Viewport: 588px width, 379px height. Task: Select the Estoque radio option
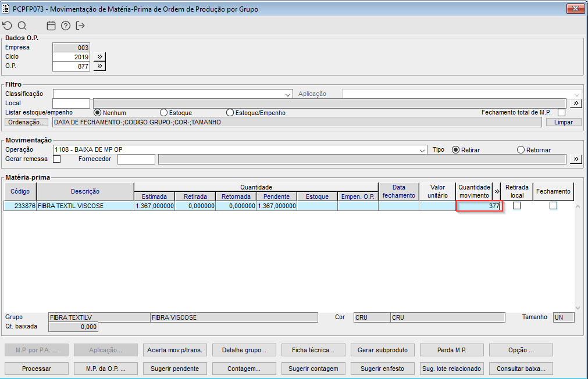[163, 112]
